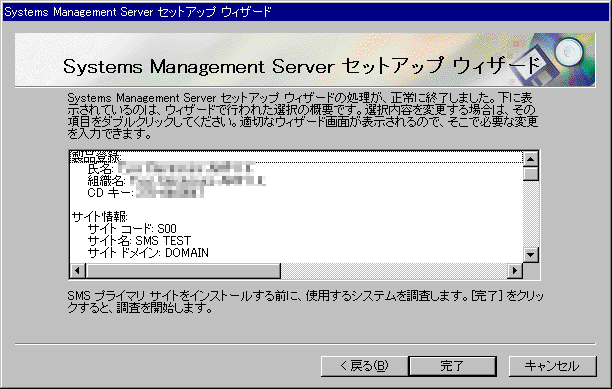Screen dimensions: 612x389
Task: Click the horizontal scroll left arrow
Action: [78, 270]
